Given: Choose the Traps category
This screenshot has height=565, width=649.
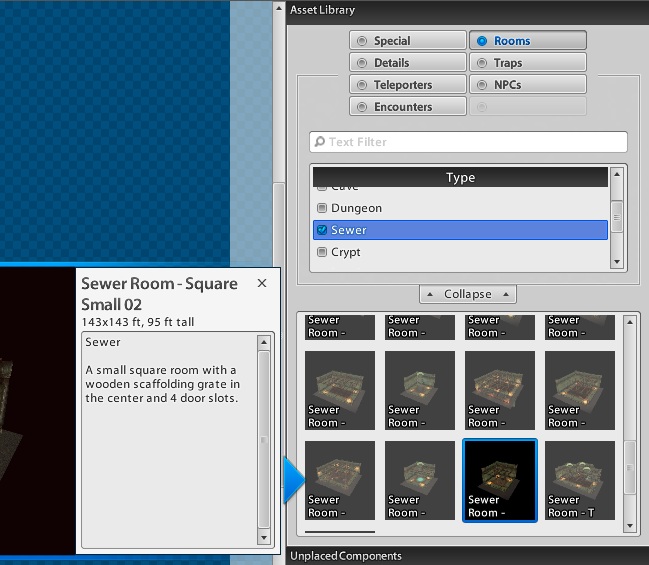Looking at the screenshot, I should click(528, 63).
